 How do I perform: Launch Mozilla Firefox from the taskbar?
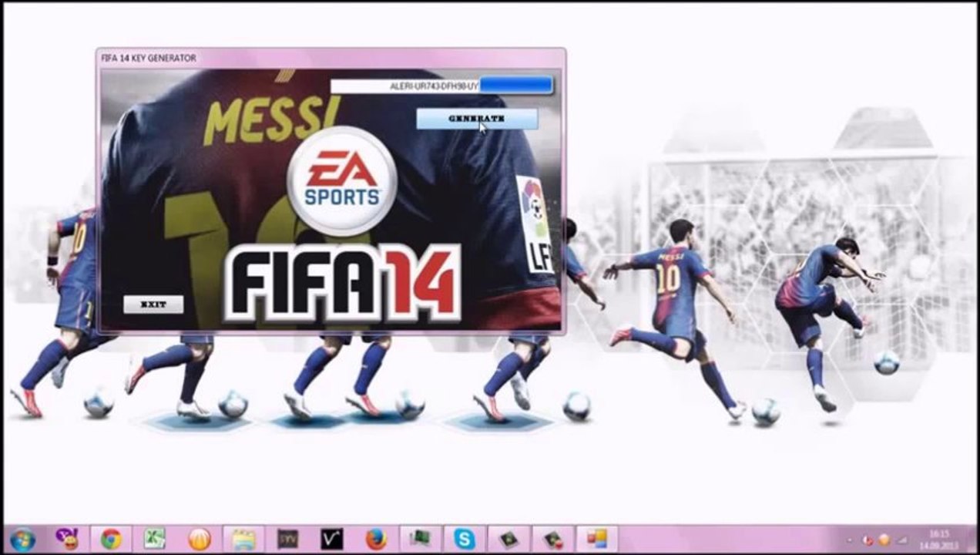pos(376,539)
